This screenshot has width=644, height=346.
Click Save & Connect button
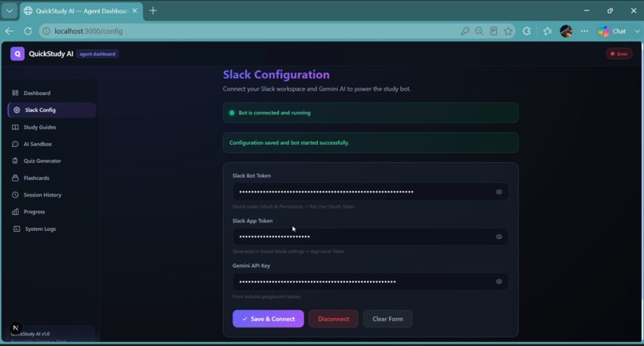268,319
